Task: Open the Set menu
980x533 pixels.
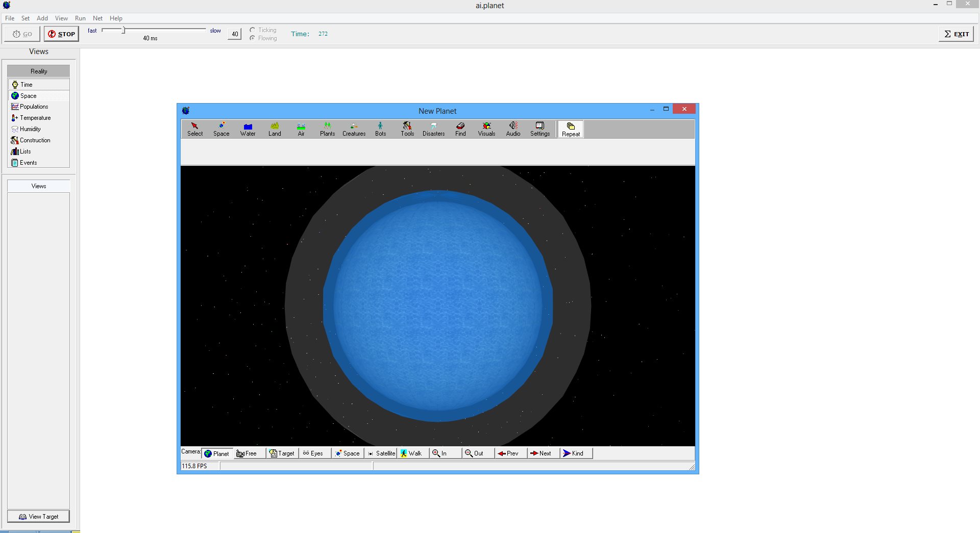Action: [26, 18]
